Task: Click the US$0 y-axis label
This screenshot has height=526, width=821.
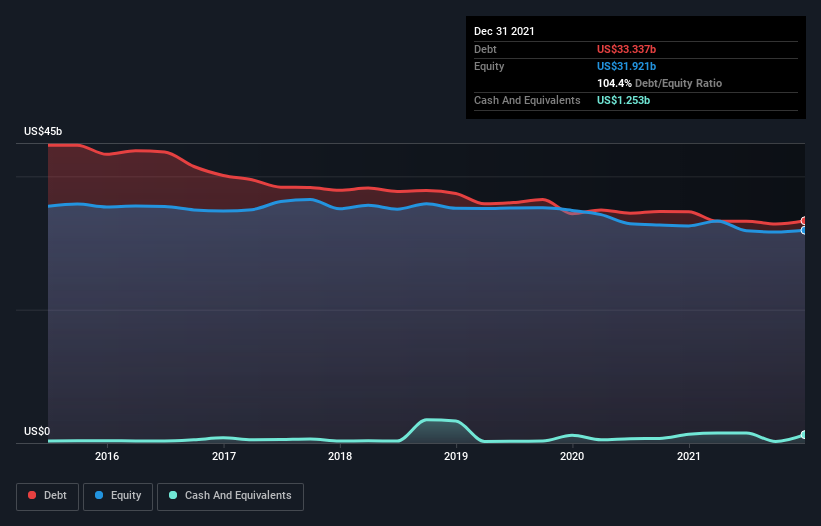Action: [37, 431]
